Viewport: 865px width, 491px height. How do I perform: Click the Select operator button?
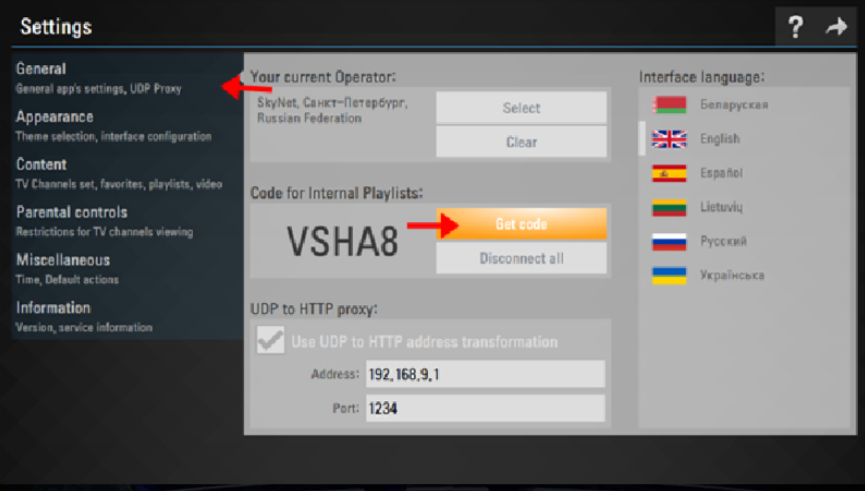tap(521, 108)
